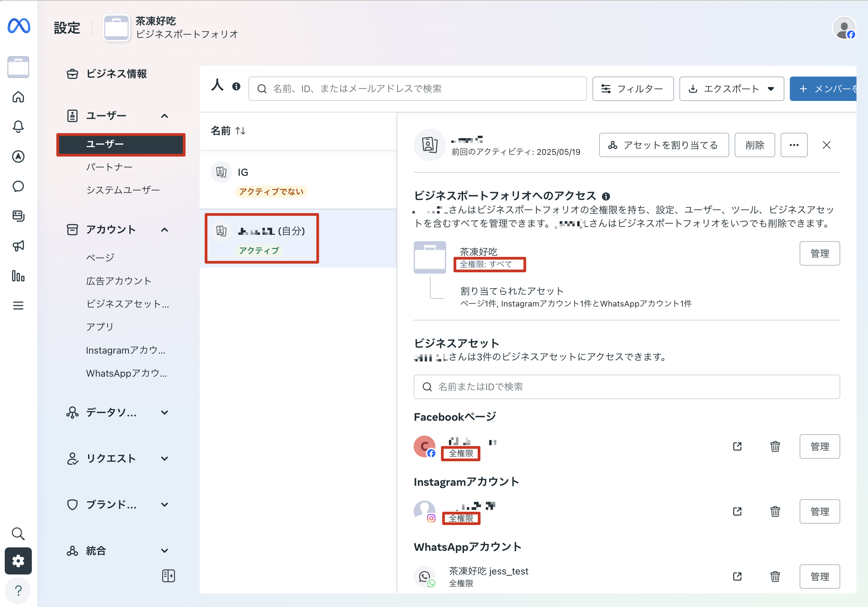Open help question mark icon

click(18, 590)
